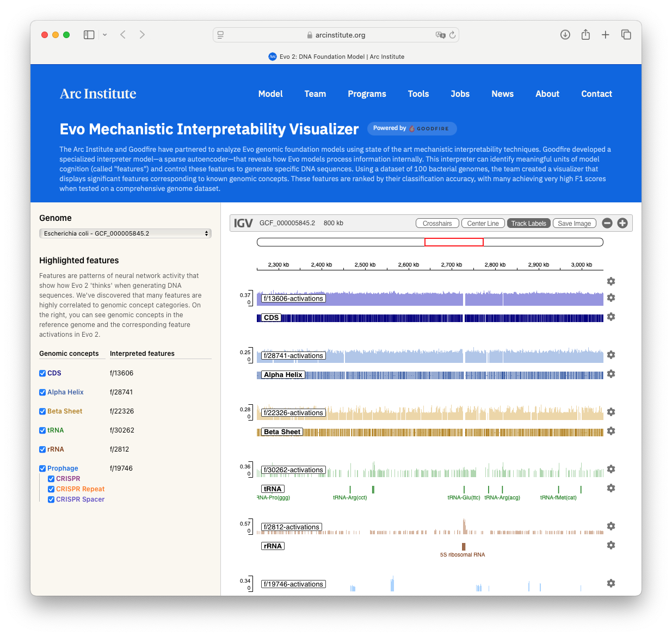Zoom out the IGV view with minus icon

607,223
